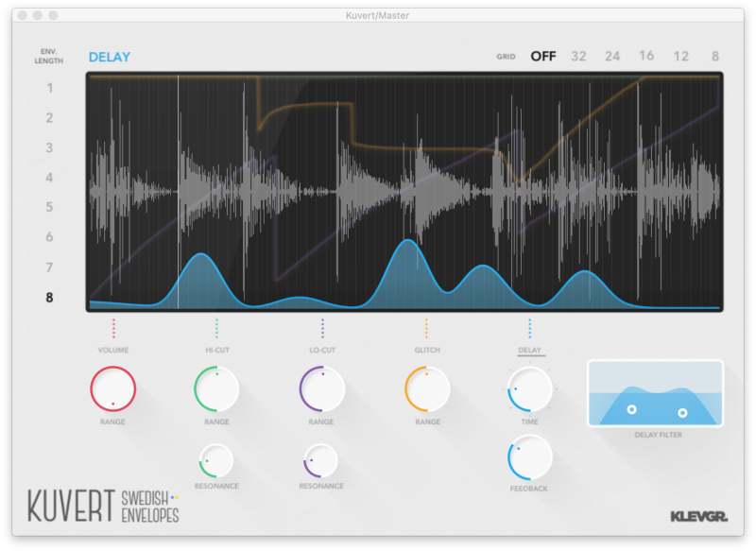Click the Kuvert Swedish Envelopes logo

coord(103,506)
